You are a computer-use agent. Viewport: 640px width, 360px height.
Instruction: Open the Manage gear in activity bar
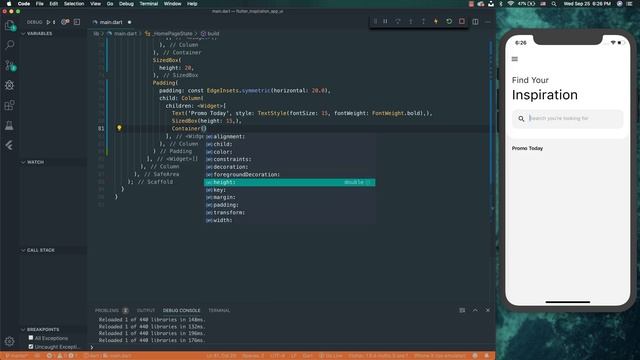(9, 341)
